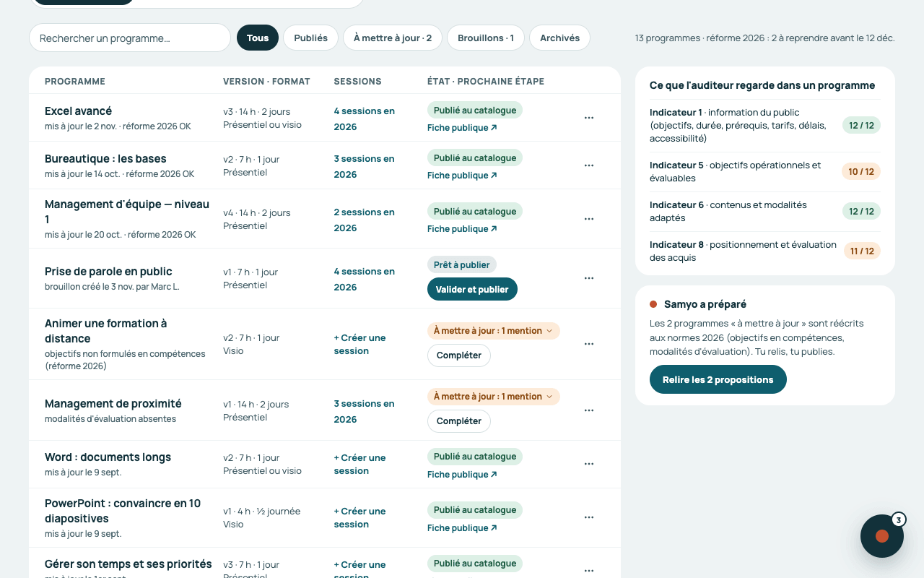Click the Indicateur 5 score 10 / 12
Viewport: 924px width, 578px height.
coord(861,171)
